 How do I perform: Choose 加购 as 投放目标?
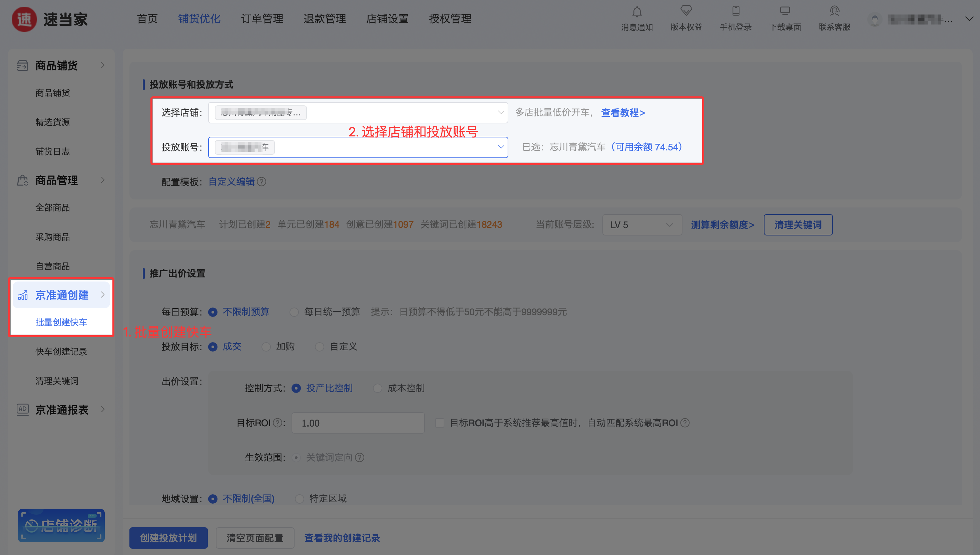[266, 347]
